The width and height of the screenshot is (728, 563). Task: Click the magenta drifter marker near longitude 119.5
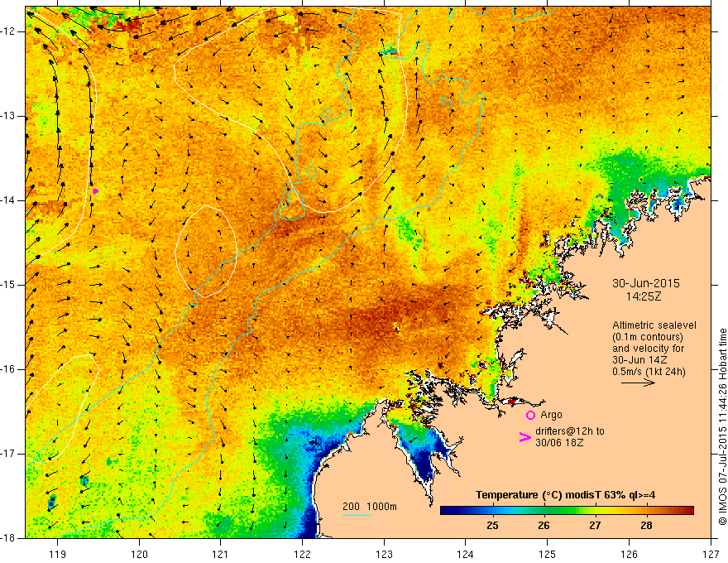click(95, 191)
